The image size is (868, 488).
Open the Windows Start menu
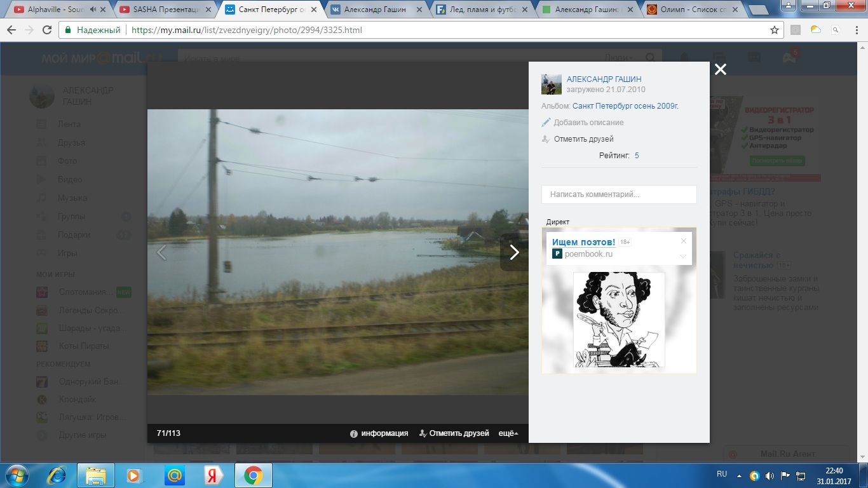click(17, 475)
